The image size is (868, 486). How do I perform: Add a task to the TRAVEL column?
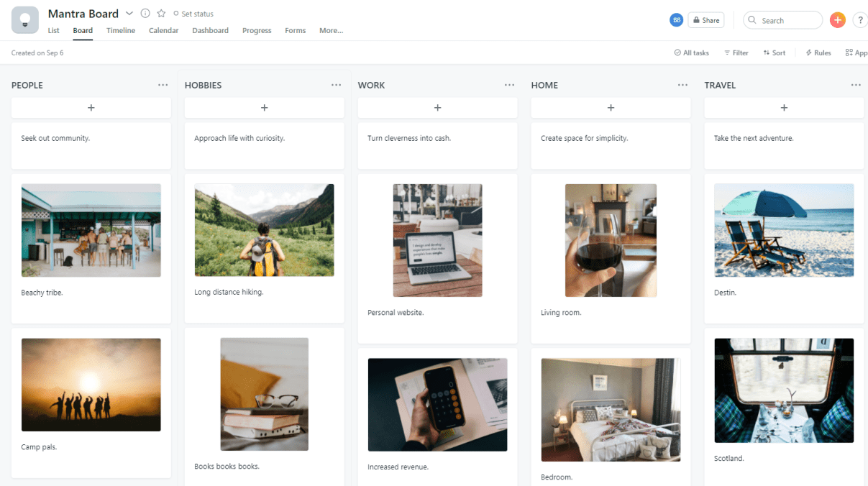click(784, 108)
